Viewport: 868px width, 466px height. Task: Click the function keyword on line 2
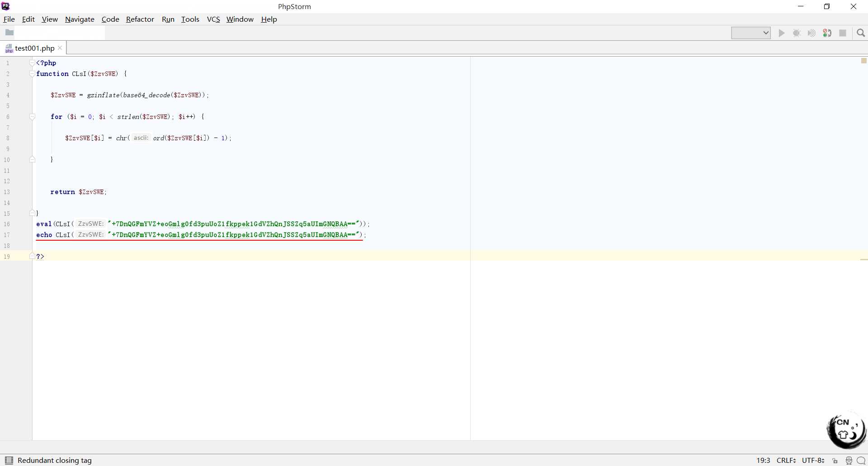tap(52, 74)
